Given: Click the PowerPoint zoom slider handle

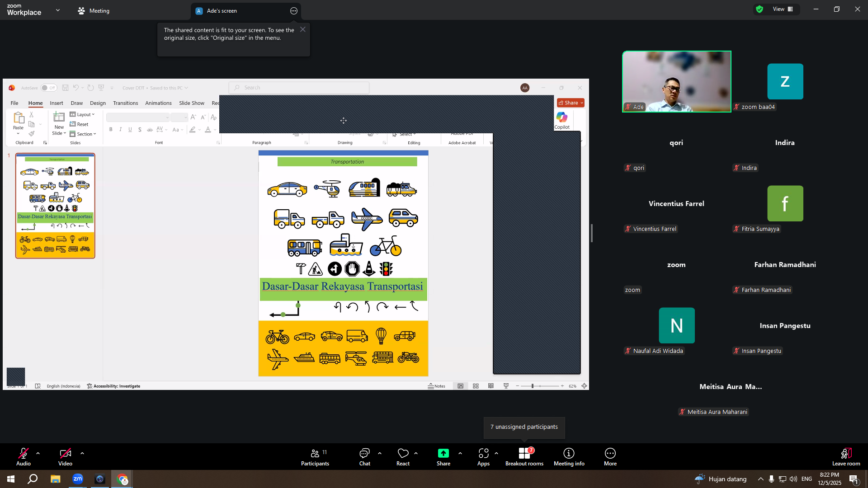Looking at the screenshot, I should 533,386.
